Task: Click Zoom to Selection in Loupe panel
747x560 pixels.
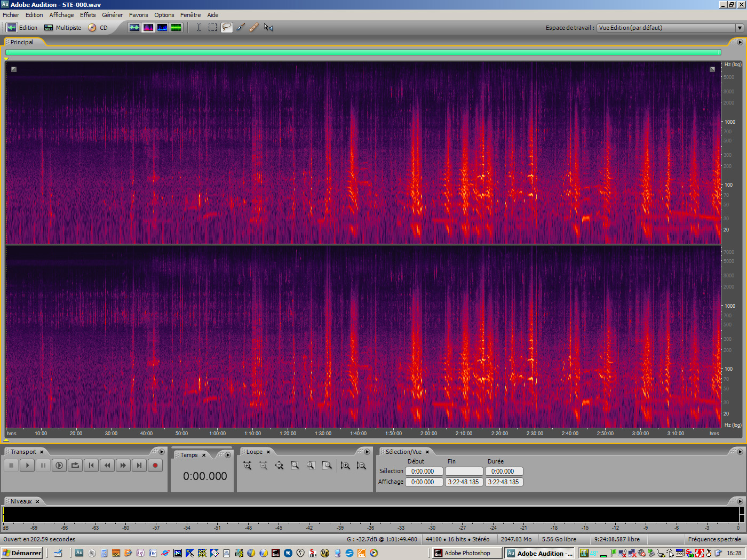Action: [295, 465]
